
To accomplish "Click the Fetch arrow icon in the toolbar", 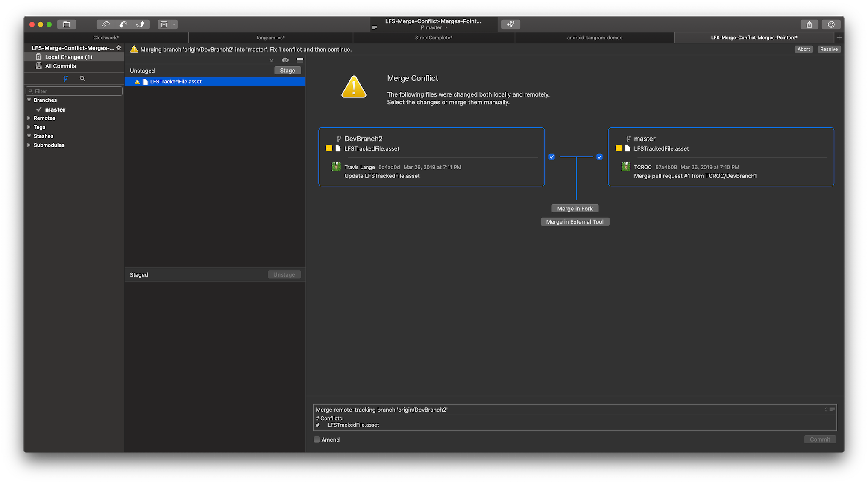I will [106, 24].
